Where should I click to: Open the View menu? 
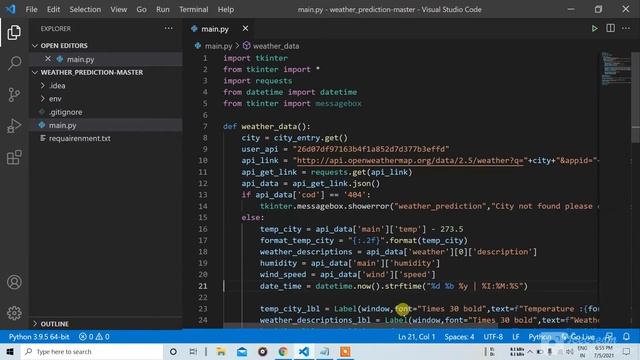tap(118, 9)
